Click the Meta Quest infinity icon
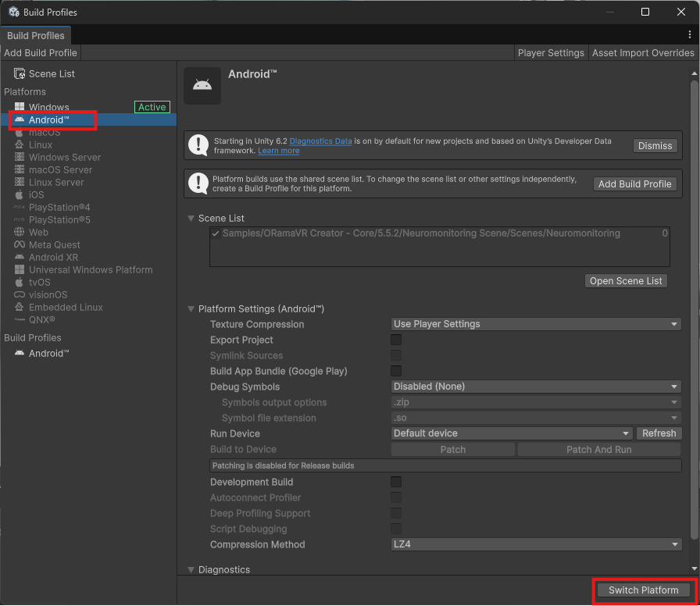700x606 pixels. tap(20, 244)
